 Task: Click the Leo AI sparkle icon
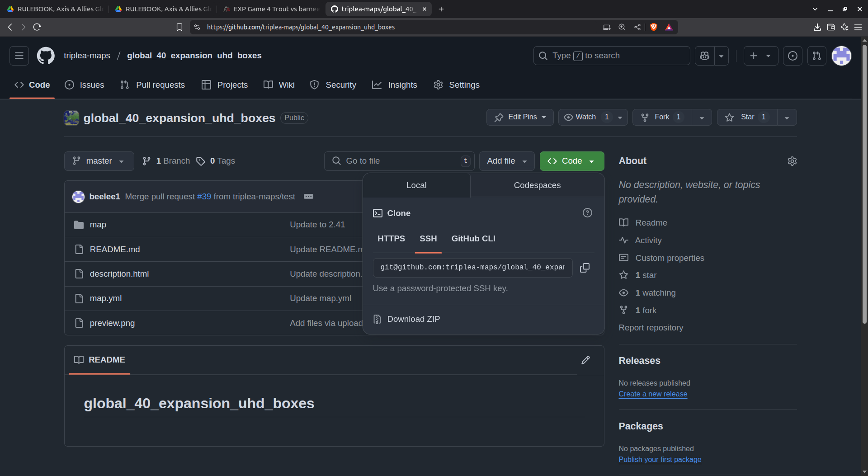click(844, 27)
